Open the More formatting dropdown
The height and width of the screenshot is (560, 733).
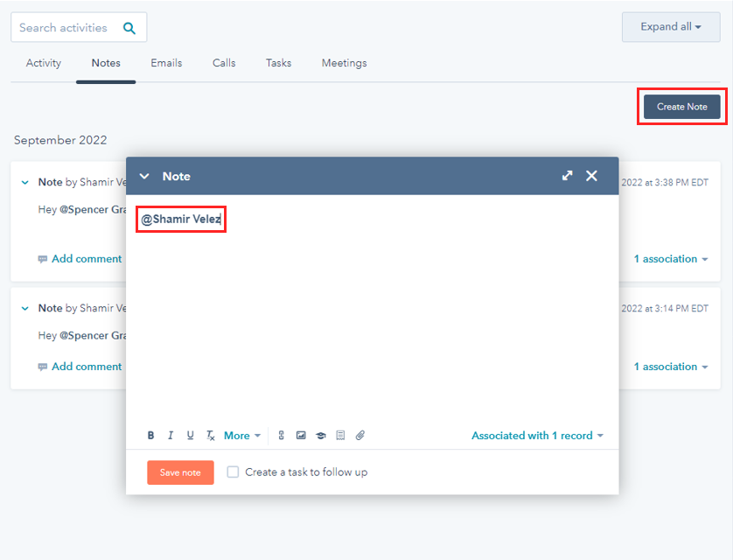(242, 436)
